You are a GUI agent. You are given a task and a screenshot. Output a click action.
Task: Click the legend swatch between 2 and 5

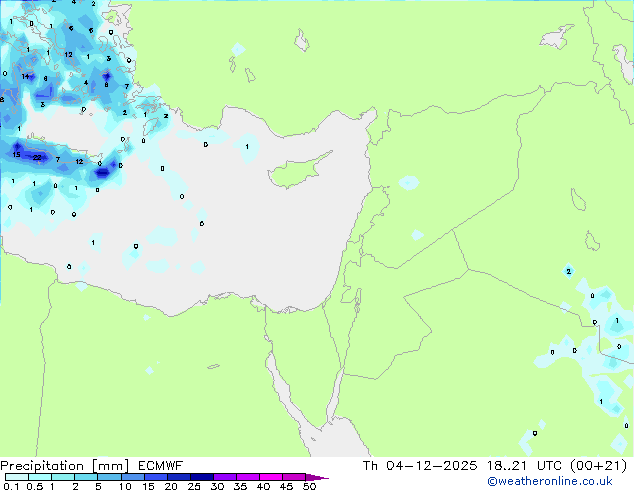86,477
